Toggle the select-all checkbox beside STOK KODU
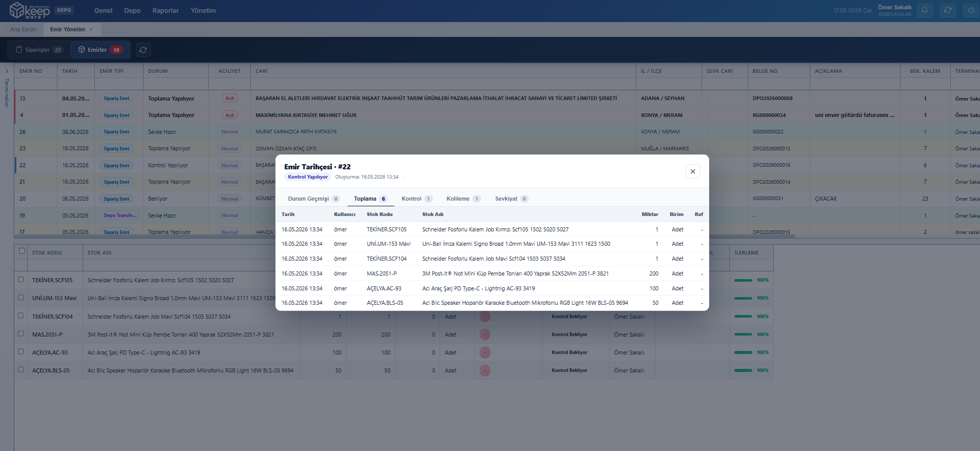The image size is (980, 451). tap(22, 251)
